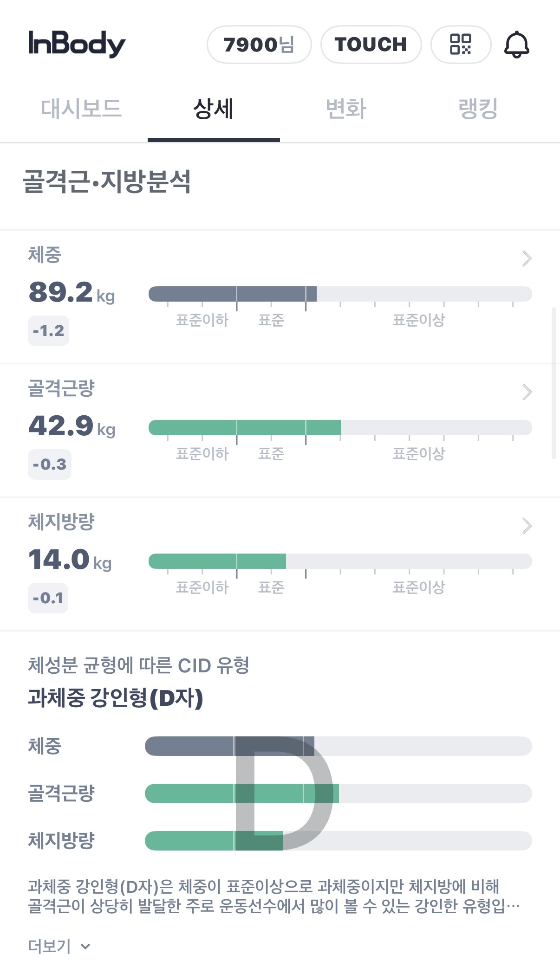This screenshot has height=980, width=560.
Task: Switch to the 대시보드 tab
Action: click(81, 109)
